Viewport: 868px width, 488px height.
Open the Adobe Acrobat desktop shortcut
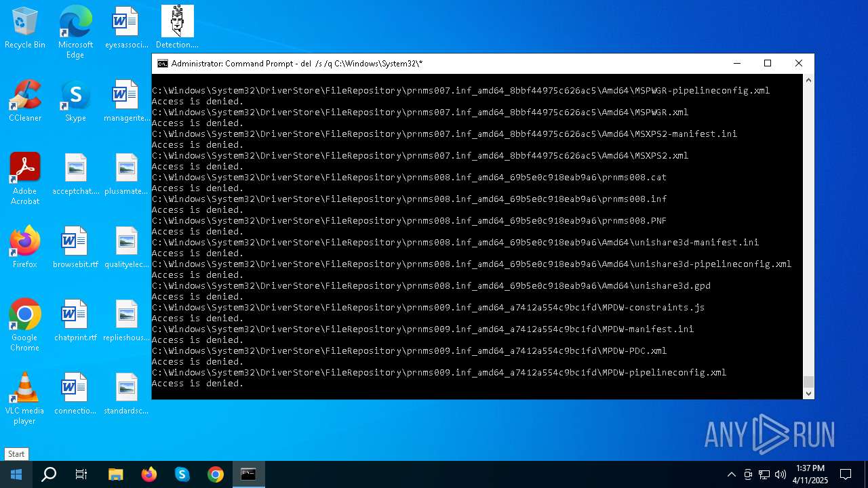click(25, 179)
